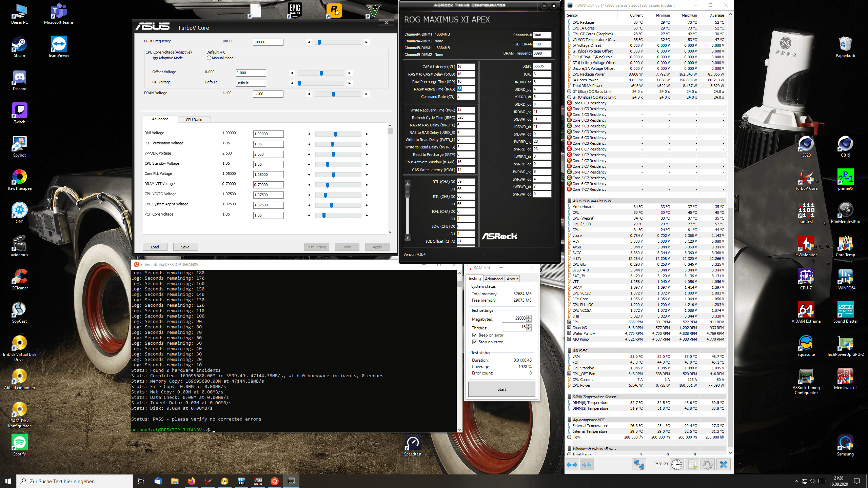Open Steam desktop icon
Image resolution: width=868 pixels, height=488 pixels.
tap(19, 47)
